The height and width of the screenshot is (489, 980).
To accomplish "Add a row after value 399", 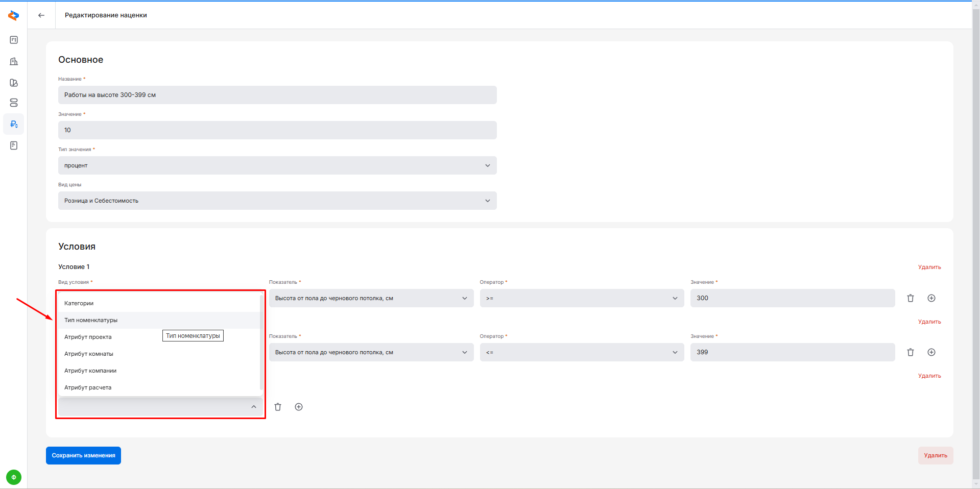I will click(931, 352).
